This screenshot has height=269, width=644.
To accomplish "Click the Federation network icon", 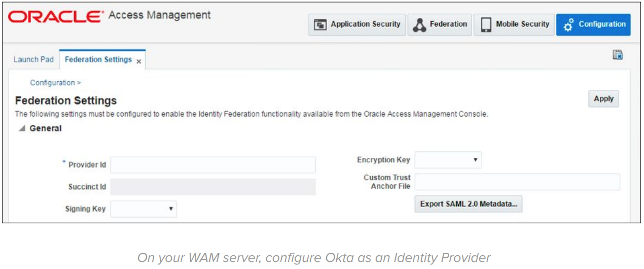I will pos(419,24).
